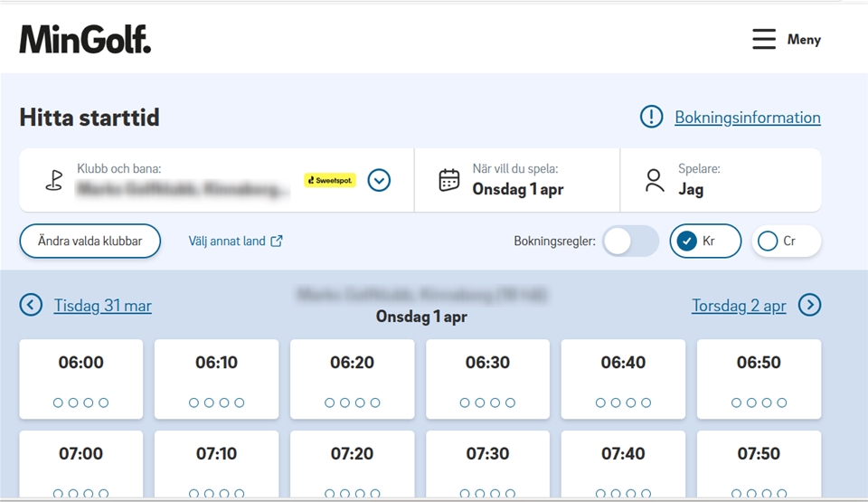This screenshot has width=868, height=502.
Task: Open the Bokningsinformation link
Action: [747, 118]
